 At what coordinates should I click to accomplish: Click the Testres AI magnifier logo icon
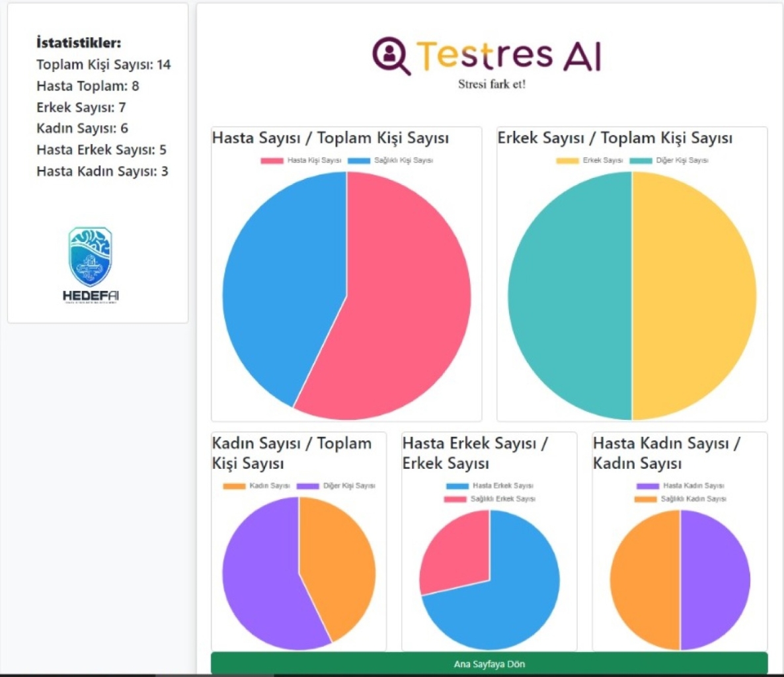[391, 56]
